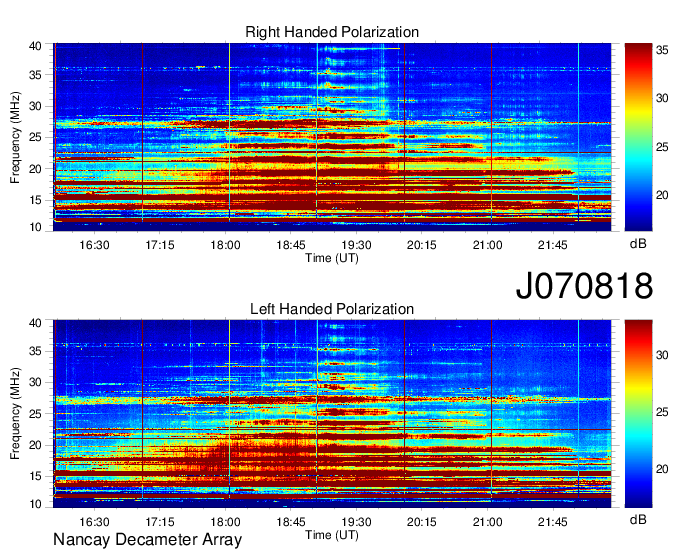This screenshot has height=552, width=680.
Task: Click the 40 MHz tick of the Left Handed plot
Action: click(x=35, y=323)
